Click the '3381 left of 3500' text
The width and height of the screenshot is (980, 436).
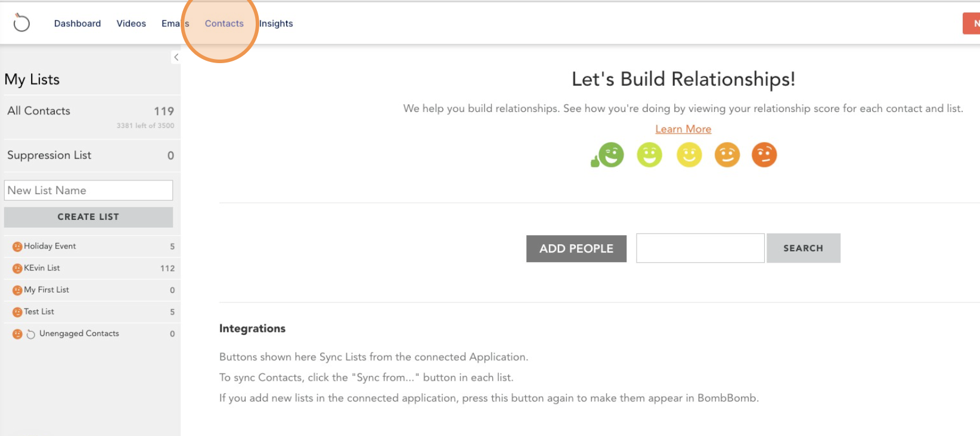pos(145,126)
